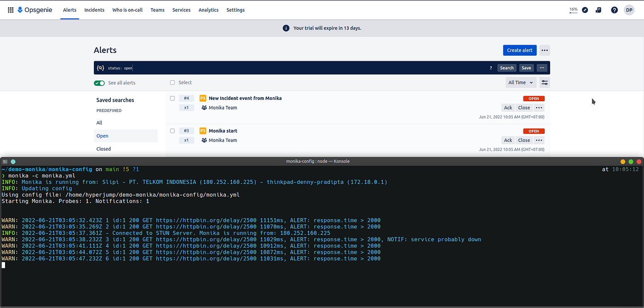The image size is (644, 308).
Task: Select the Open saved search
Action: (126, 136)
